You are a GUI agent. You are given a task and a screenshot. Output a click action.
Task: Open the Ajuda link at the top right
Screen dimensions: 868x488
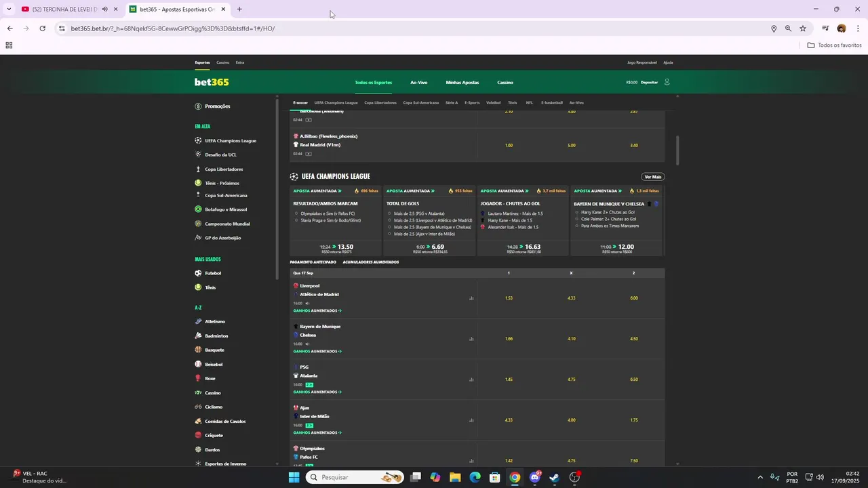pos(668,62)
